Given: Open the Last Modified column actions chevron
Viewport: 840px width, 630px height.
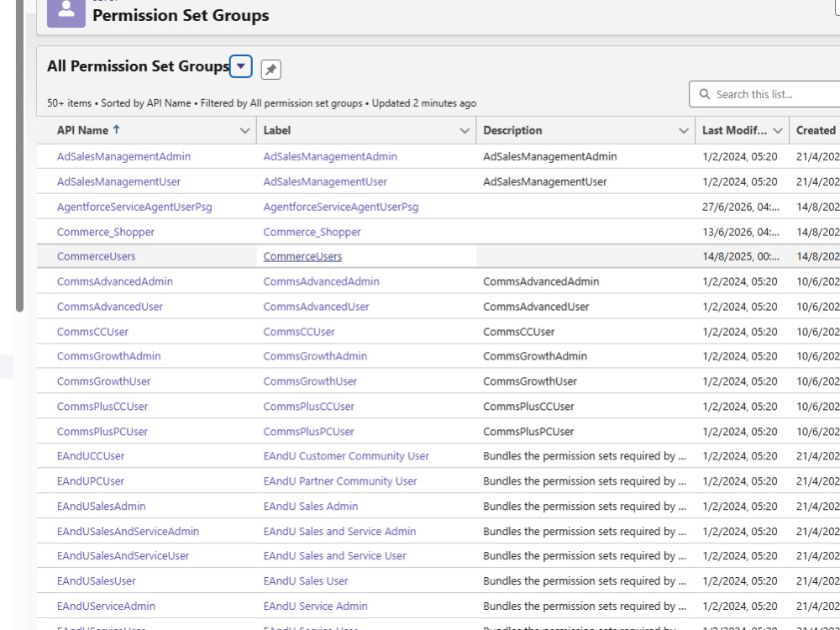Looking at the screenshot, I should point(778,131).
